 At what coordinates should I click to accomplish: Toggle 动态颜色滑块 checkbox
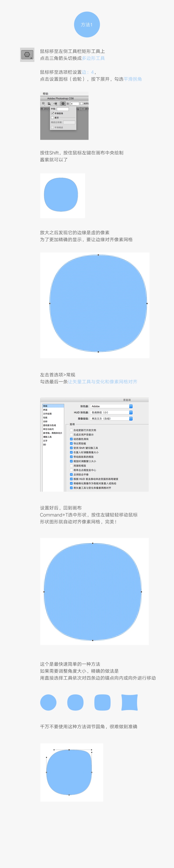71,439
